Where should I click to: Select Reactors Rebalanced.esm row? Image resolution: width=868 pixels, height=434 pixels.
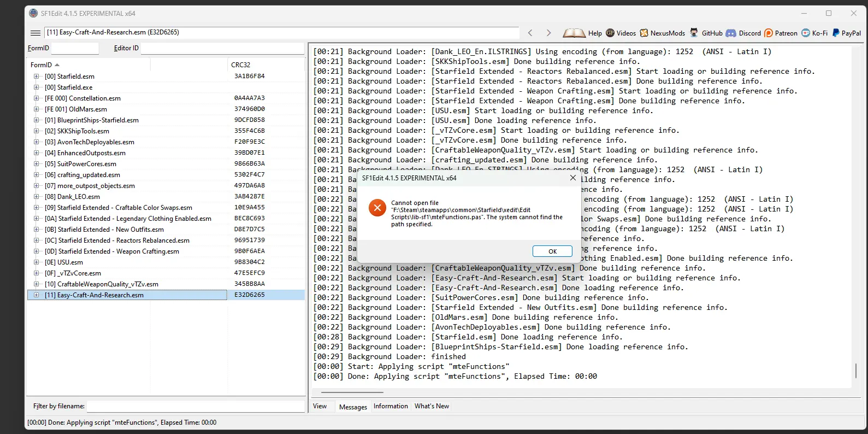tap(166, 241)
